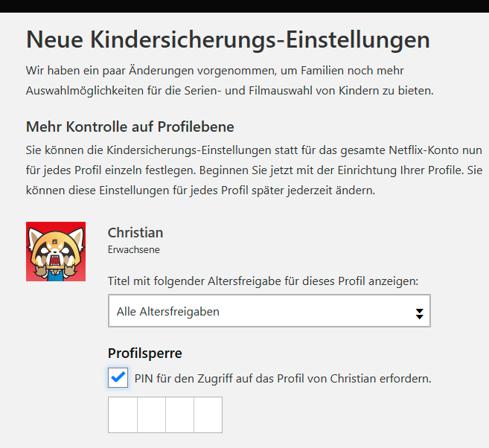Click the 'Mehr Kontrolle auf Profilebene' heading
The width and height of the screenshot is (489, 448).
click(x=130, y=127)
